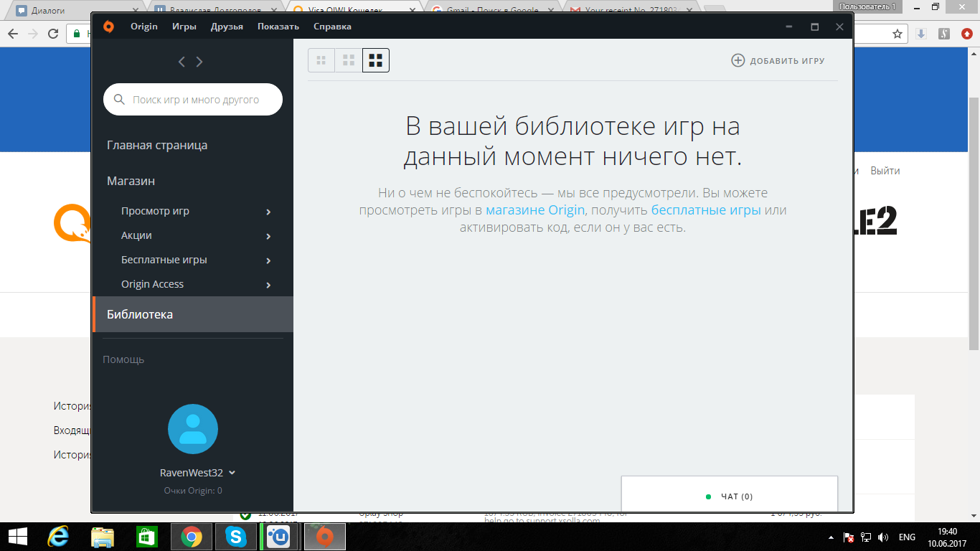980x551 pixels.
Task: Click the бесплатные игры hyperlink
Action: pos(706,210)
